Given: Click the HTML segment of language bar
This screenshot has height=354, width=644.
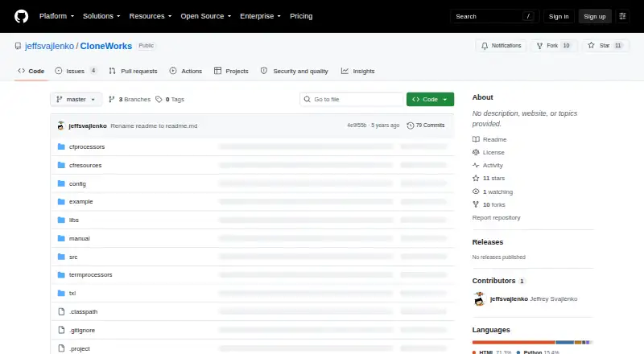Looking at the screenshot, I should tap(514, 342).
